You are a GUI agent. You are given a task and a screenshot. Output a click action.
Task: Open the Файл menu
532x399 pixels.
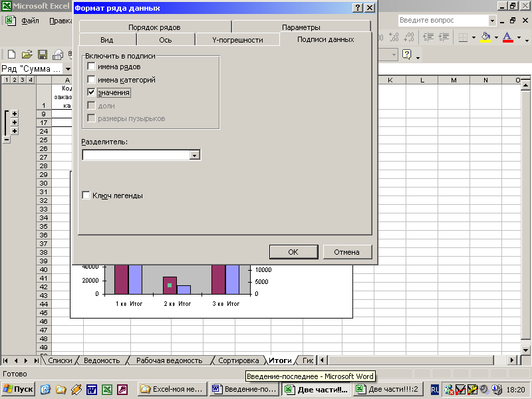30,21
